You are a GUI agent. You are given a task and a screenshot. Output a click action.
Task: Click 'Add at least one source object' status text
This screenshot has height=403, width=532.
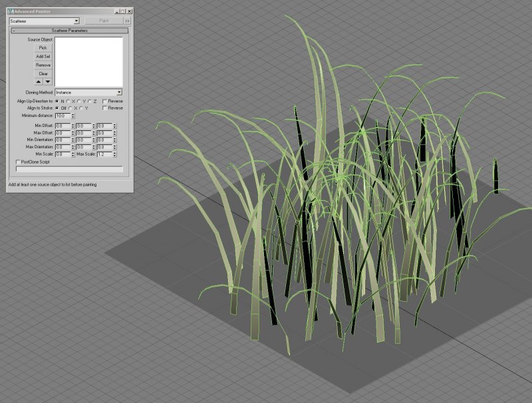tap(53, 185)
